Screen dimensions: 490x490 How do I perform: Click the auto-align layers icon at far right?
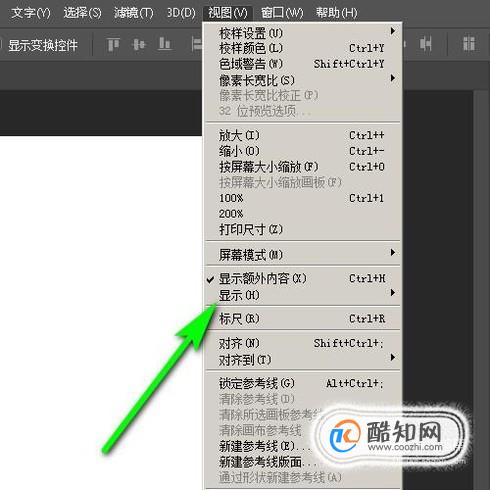pos(469,44)
